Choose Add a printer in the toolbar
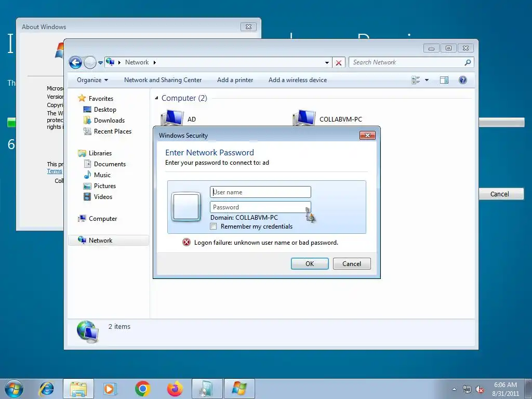This screenshot has width=532, height=399. coord(235,80)
